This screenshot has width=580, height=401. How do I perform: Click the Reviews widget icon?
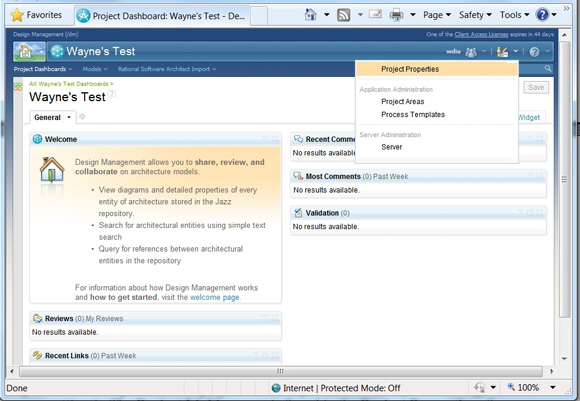click(x=37, y=318)
